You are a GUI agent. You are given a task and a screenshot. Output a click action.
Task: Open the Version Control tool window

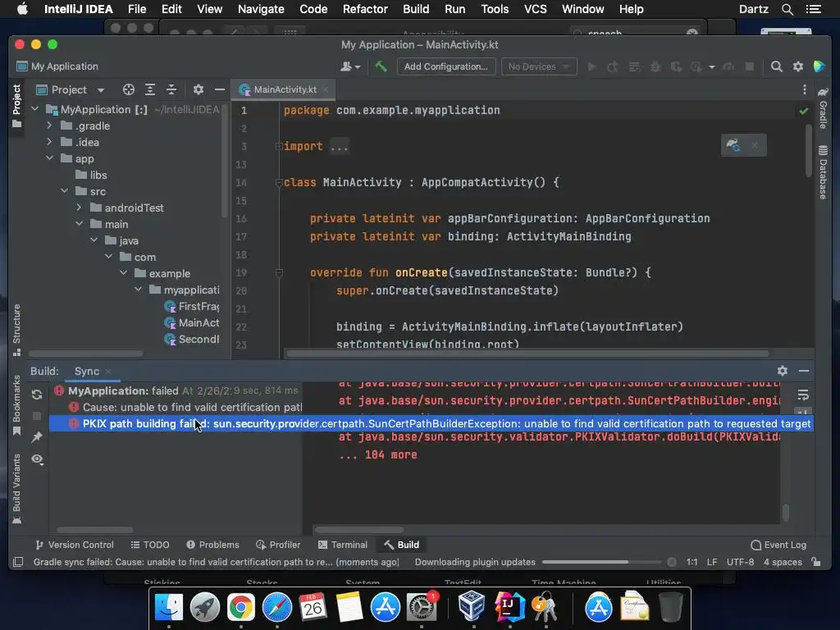pos(75,545)
